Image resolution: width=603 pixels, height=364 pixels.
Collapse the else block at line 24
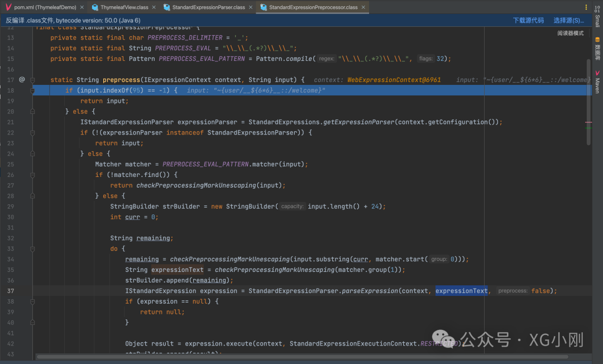pyautogui.click(x=33, y=154)
